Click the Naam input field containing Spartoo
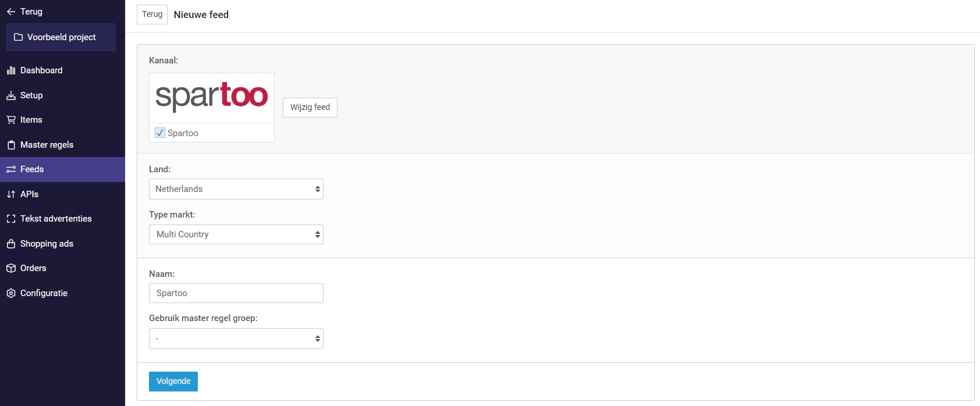Viewport: 980px width, 406px height. (x=236, y=293)
